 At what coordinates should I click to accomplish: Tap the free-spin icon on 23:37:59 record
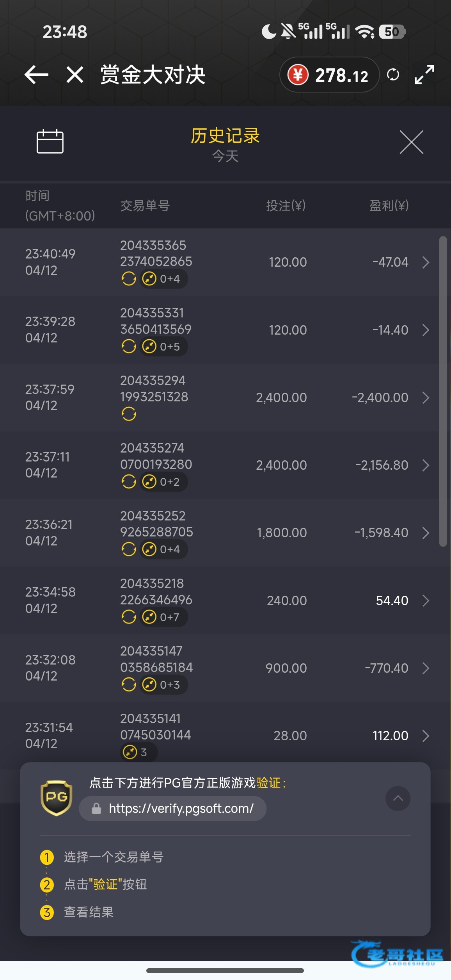pyautogui.click(x=129, y=414)
